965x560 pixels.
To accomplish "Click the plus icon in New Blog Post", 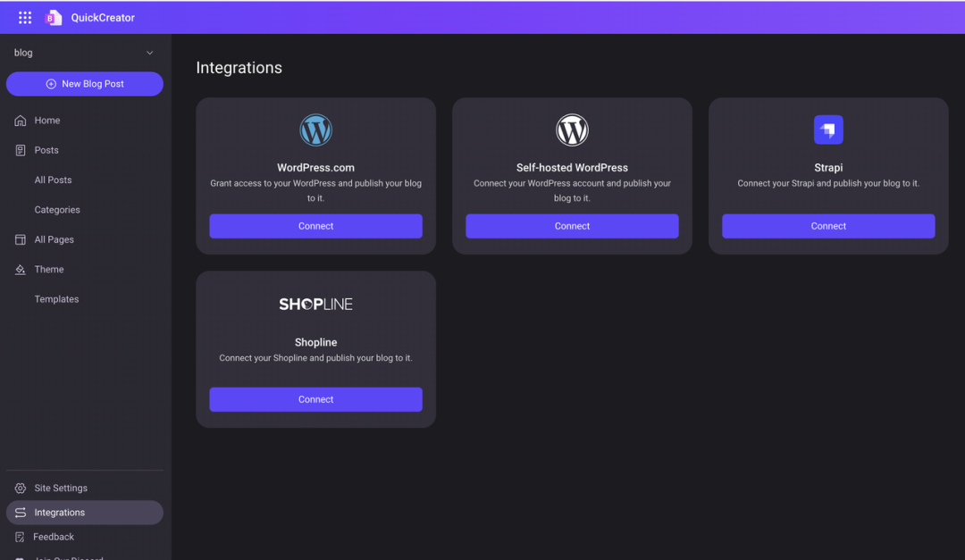I will click(51, 84).
